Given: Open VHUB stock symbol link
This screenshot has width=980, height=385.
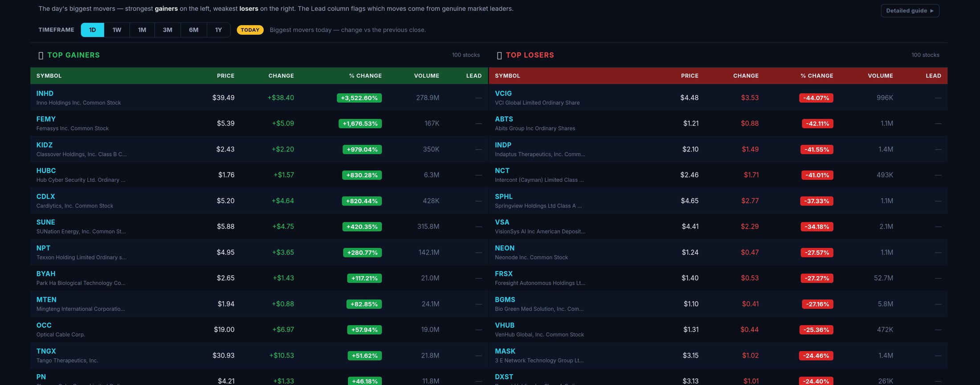Looking at the screenshot, I should point(505,325).
